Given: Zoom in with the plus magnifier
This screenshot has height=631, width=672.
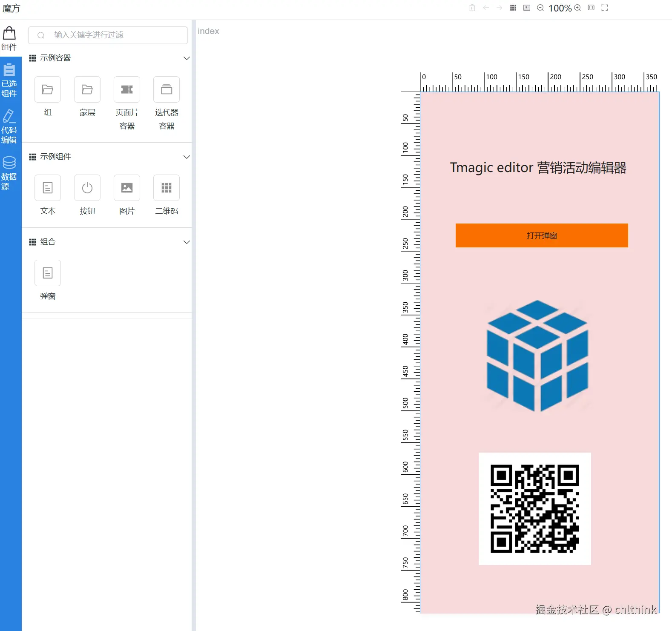Looking at the screenshot, I should [577, 8].
